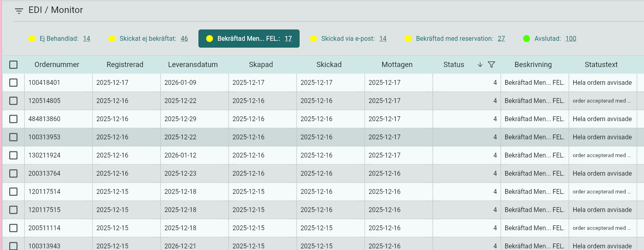Check the row for order 120514805
644x250 pixels.
coord(13,101)
